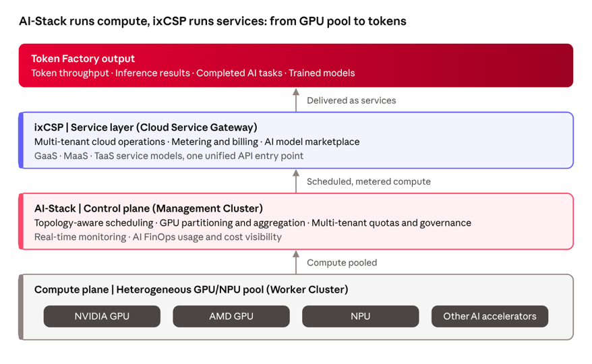
Task: Click the 'AI-Stack | Control plane' heading
Action: click(x=148, y=208)
